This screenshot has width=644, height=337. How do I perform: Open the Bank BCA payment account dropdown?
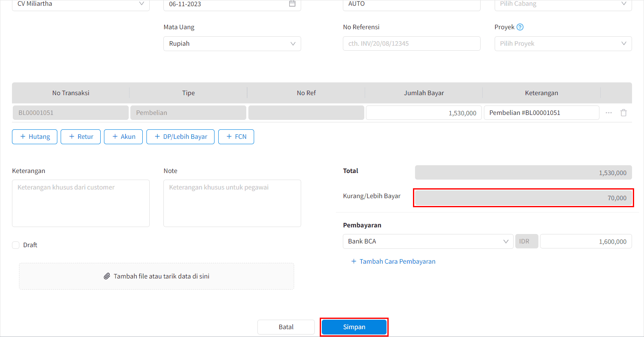pos(428,241)
